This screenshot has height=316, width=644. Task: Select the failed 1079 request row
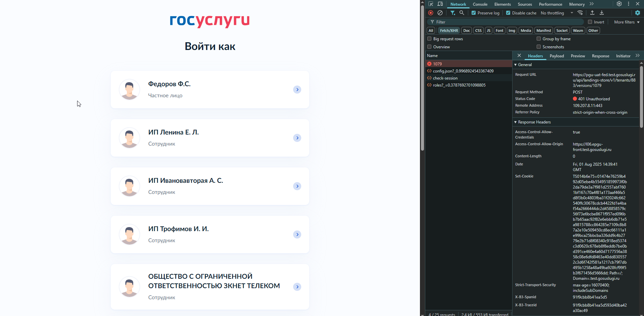click(x=469, y=64)
